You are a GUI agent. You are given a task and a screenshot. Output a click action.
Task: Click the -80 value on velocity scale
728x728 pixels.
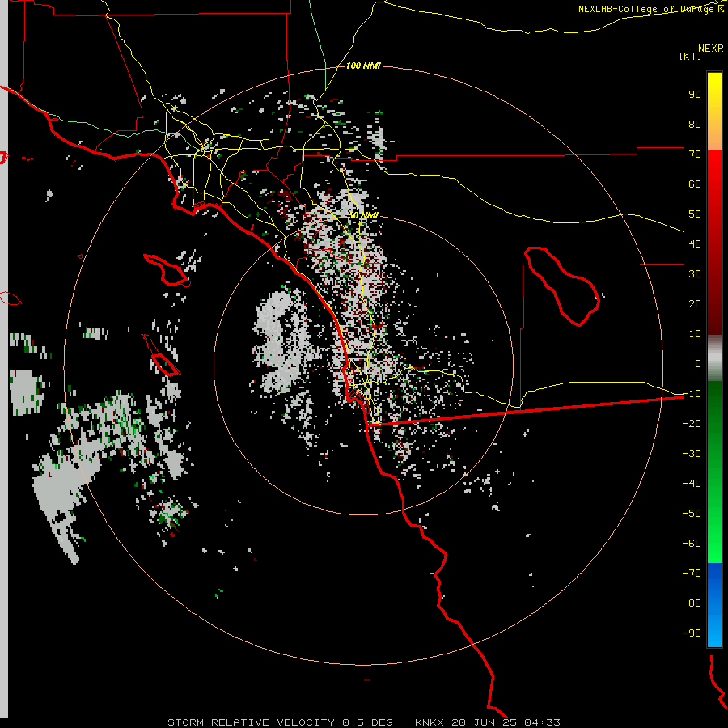pos(692,603)
